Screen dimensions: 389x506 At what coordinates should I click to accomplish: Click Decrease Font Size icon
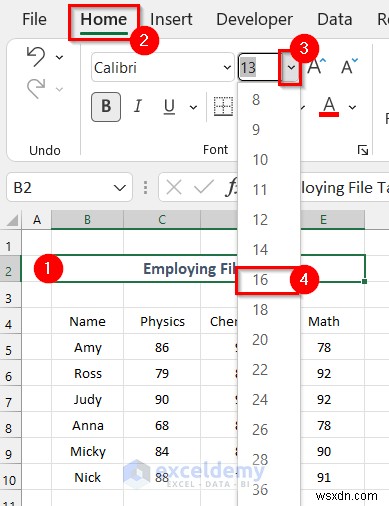point(349,66)
